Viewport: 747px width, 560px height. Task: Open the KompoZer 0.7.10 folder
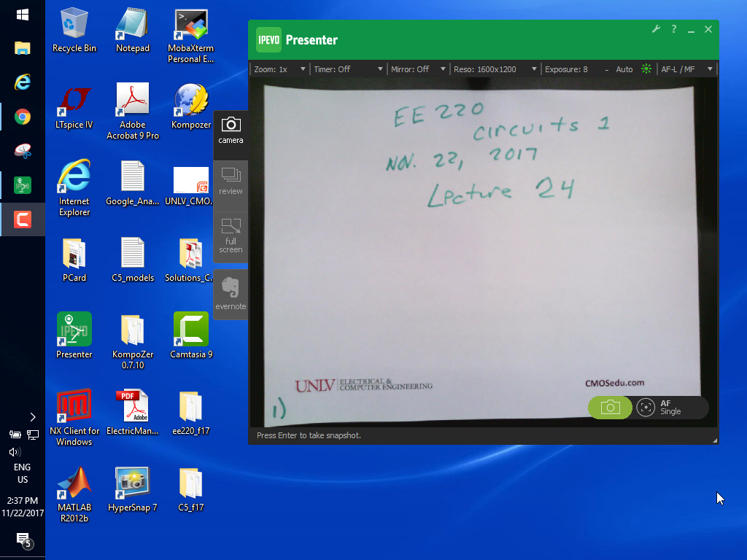click(133, 341)
